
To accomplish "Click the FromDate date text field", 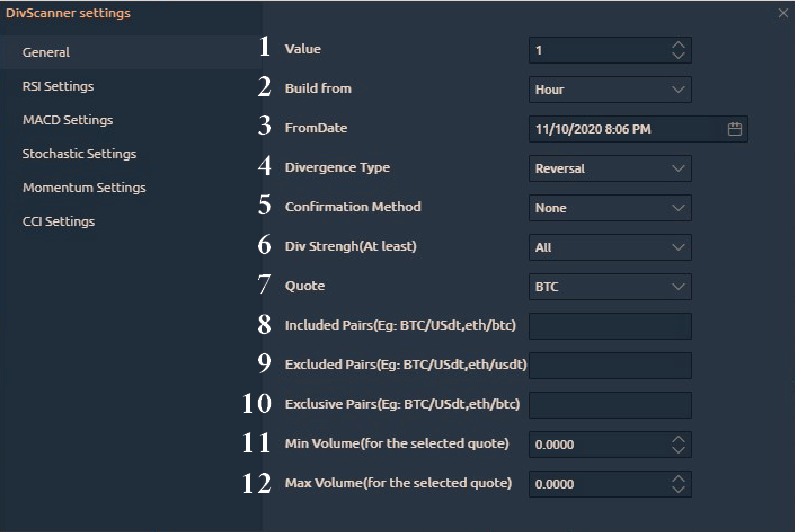I will click(620, 129).
